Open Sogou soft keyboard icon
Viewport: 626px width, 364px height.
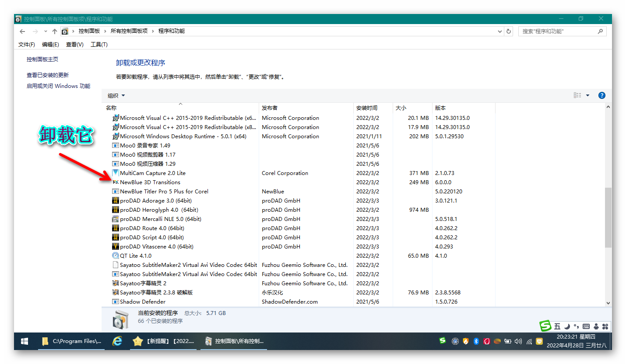point(586,326)
